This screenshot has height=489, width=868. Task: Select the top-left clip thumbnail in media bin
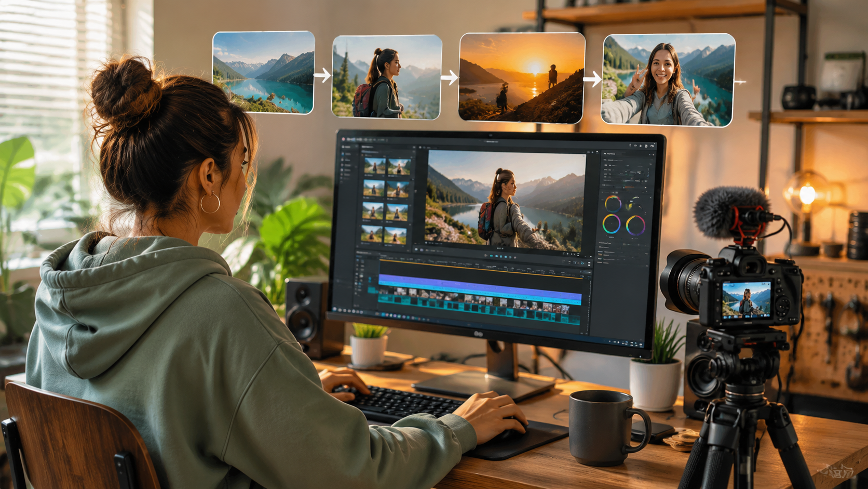point(374,166)
